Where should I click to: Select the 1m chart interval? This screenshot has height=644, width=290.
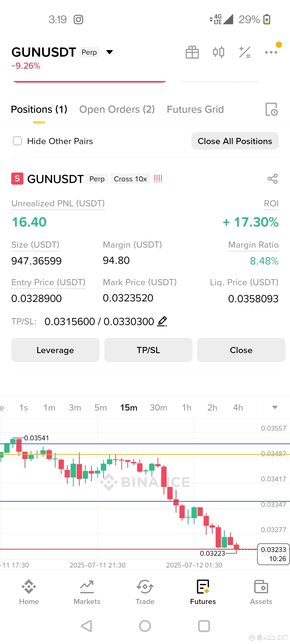49,408
